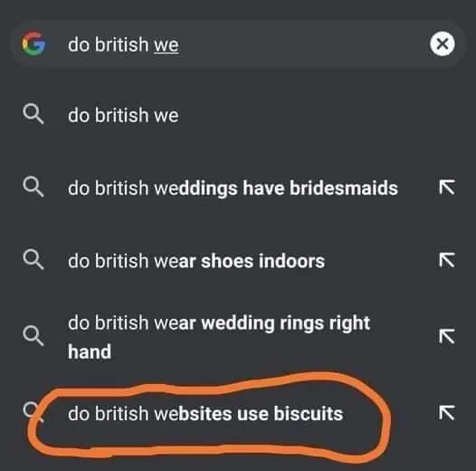The width and height of the screenshot is (476, 471).
Task: Click inside the search box text
Action: point(123,44)
